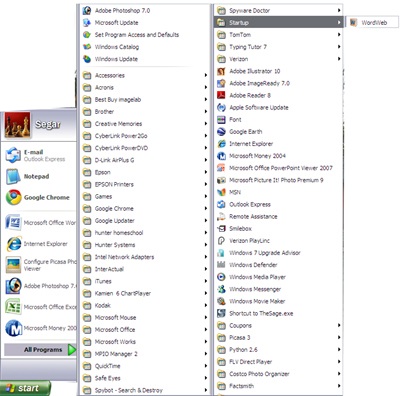
Task: Open Adobe Reader 8 icon
Action: pos(221,95)
